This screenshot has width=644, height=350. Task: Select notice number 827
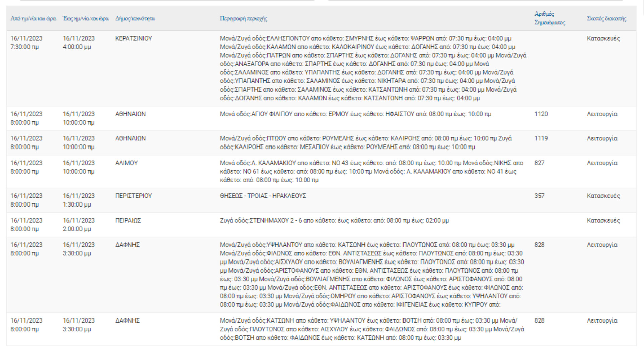(539, 163)
